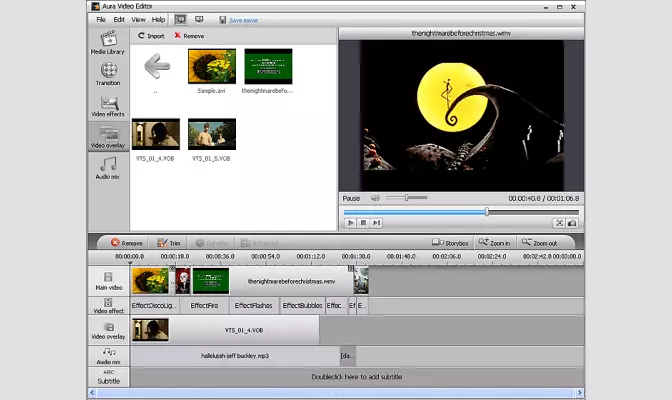Open the Media Library panel
The image size is (672, 400).
coord(108,43)
